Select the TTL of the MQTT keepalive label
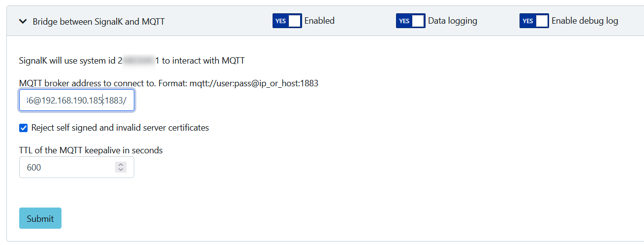The height and width of the screenshot is (245, 644). pos(91,150)
